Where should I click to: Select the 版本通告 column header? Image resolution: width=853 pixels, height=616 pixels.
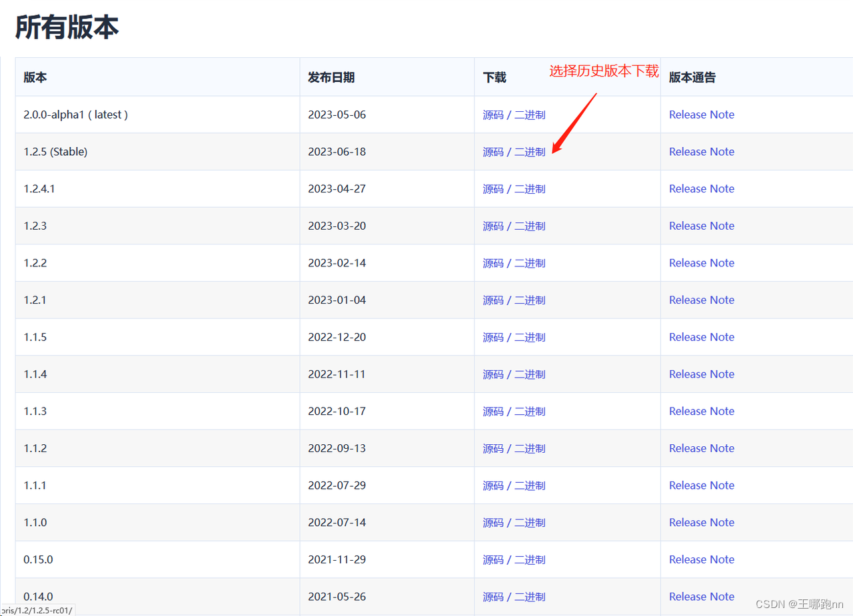[x=692, y=77]
